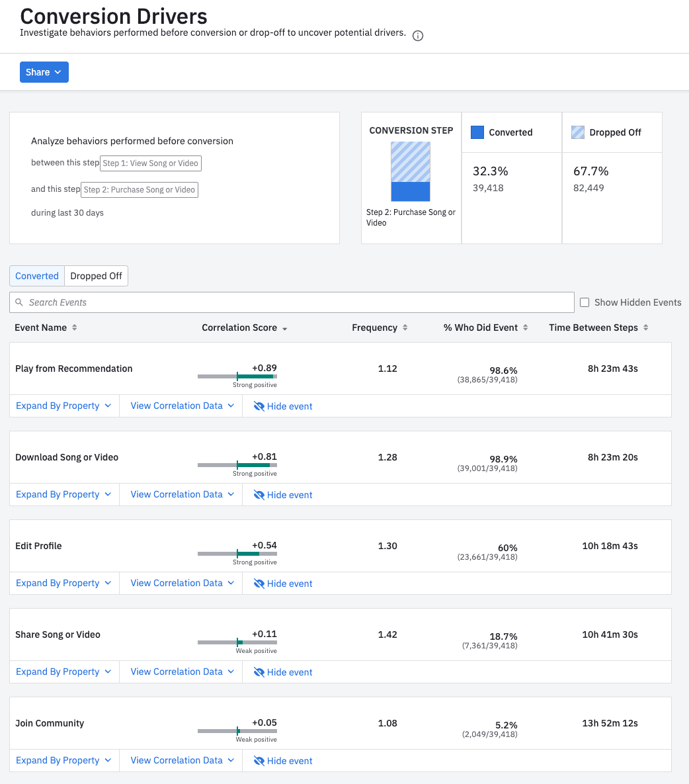Click the info icon beside the page subtitle
Image resolution: width=689 pixels, height=784 pixels.
tap(418, 36)
